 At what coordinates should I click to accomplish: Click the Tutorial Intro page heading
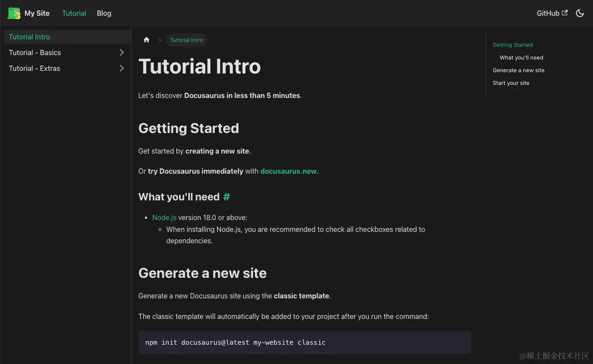200,66
